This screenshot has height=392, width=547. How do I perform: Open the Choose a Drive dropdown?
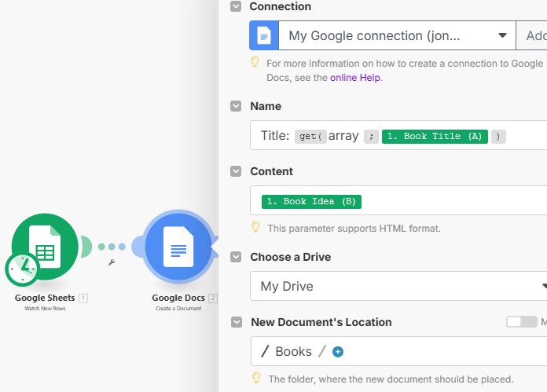398,286
